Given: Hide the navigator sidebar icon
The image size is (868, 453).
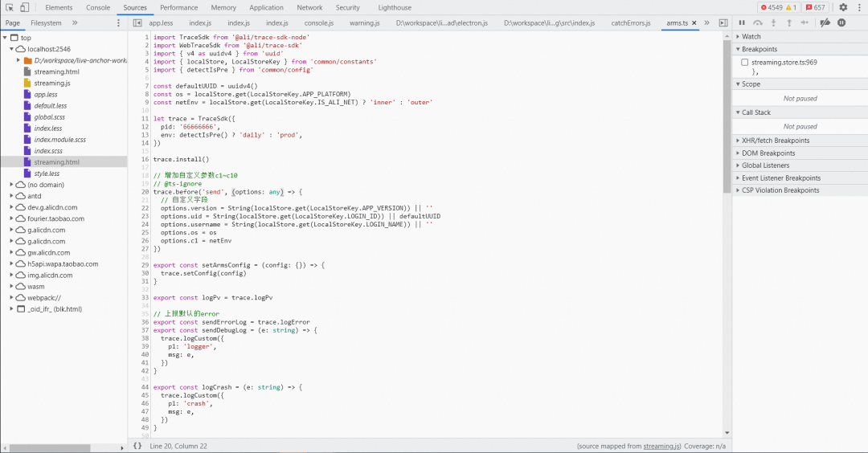Looking at the screenshot, I should click(x=137, y=23).
